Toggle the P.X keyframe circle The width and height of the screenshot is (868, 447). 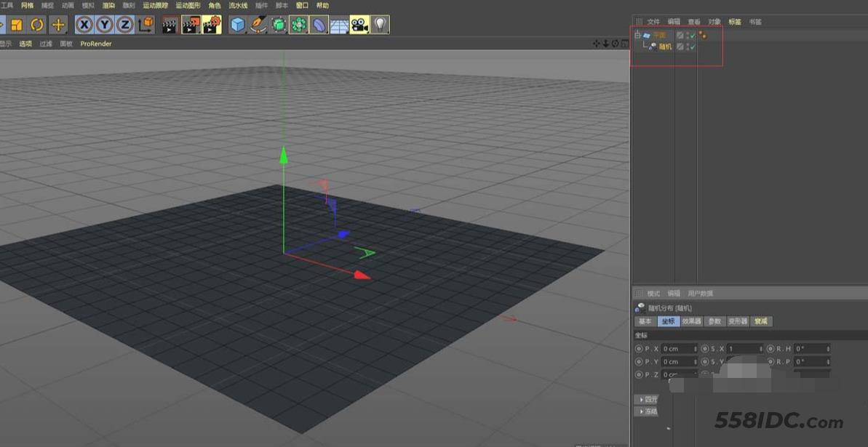639,349
